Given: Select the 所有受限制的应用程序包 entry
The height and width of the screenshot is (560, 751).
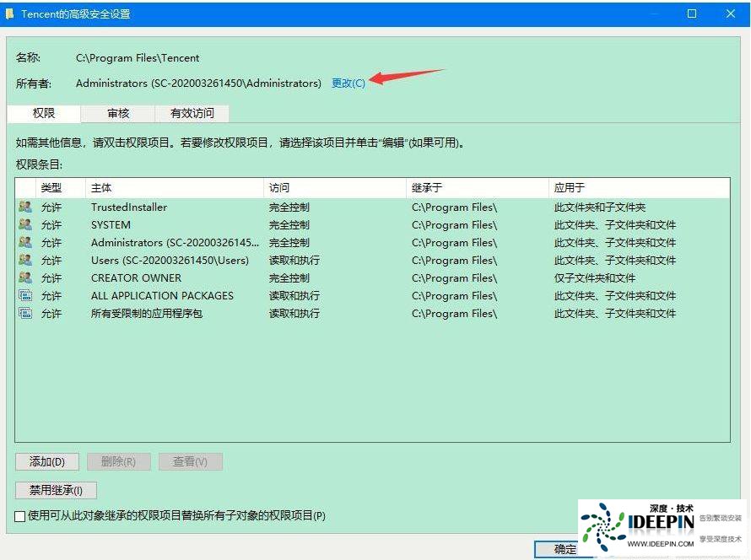Looking at the screenshot, I should click(x=147, y=314).
